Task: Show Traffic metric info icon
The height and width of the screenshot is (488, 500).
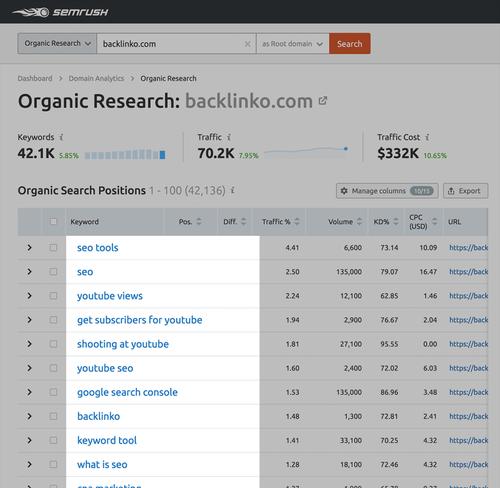Action: pos(229,137)
